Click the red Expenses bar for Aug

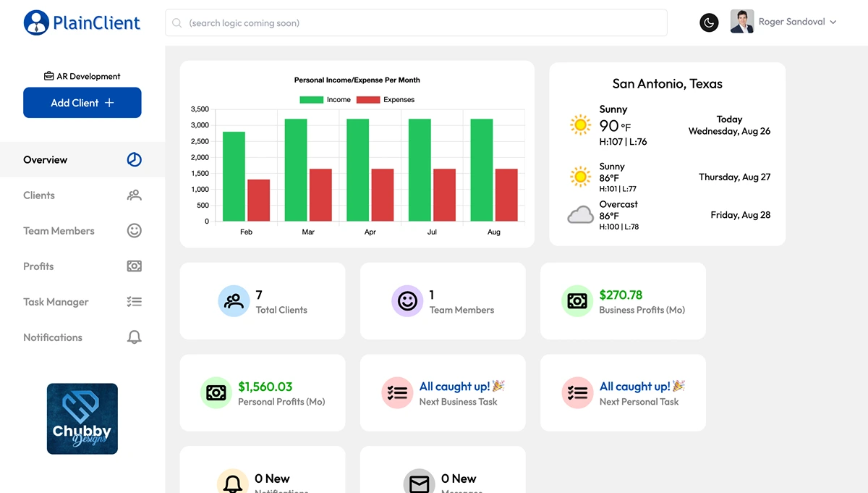click(506, 195)
